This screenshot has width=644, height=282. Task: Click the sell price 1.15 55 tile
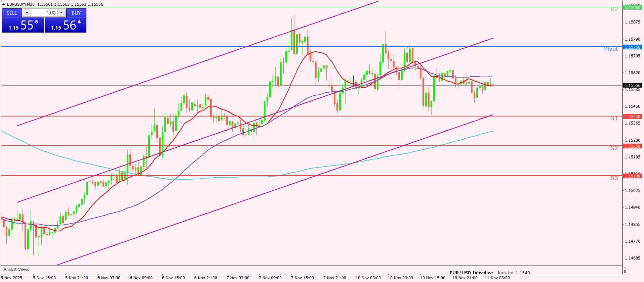23,26
